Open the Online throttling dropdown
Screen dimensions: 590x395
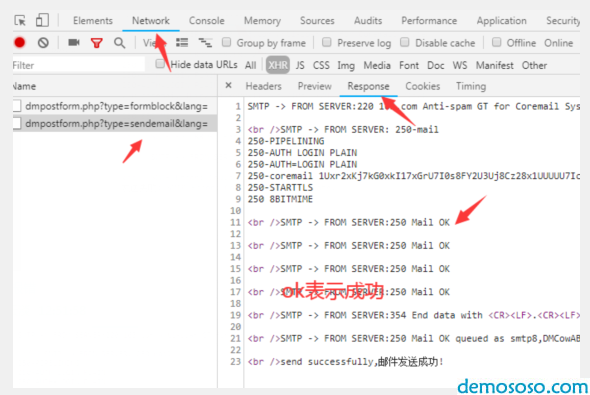[559, 43]
